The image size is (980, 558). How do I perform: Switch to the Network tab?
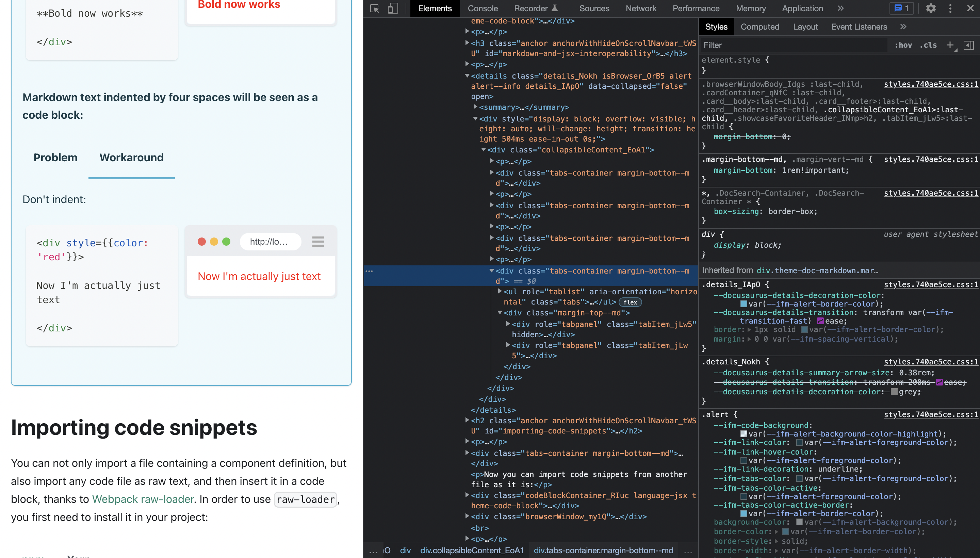coord(641,9)
